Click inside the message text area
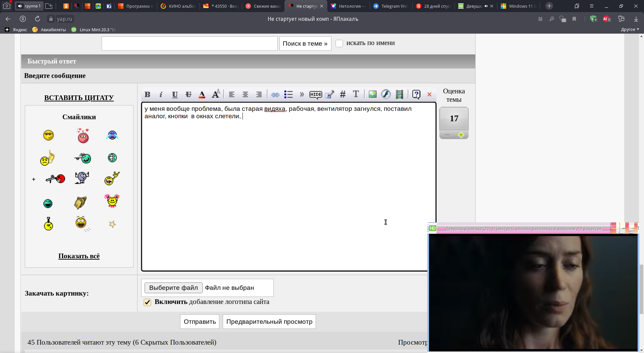Viewport: 644px width, 353px height. point(288,186)
